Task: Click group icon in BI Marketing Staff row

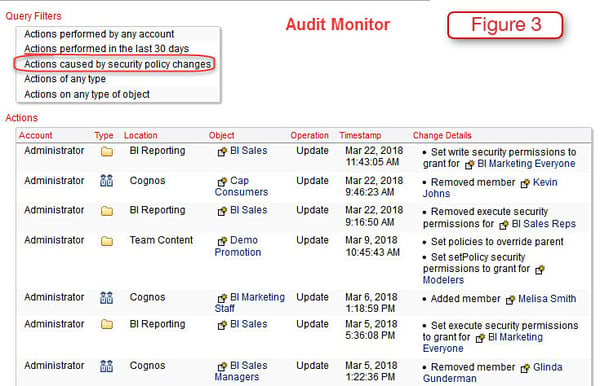Action: pos(106,297)
